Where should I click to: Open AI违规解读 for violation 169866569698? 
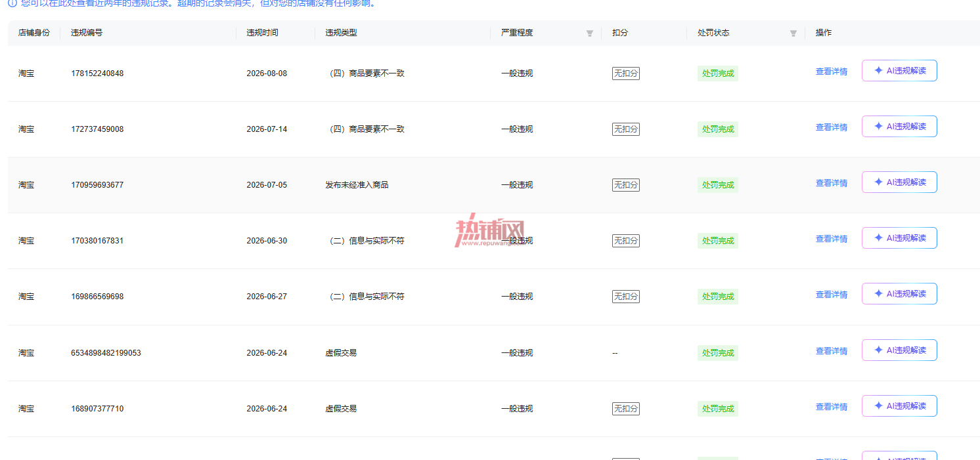[899, 294]
